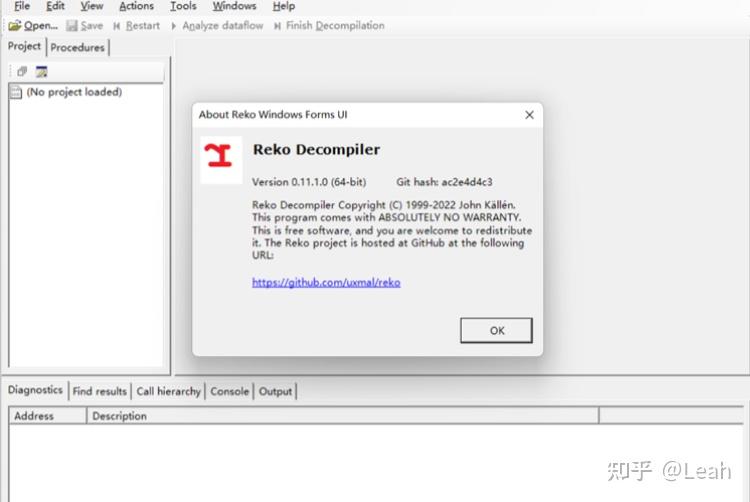Viewport: 750px width, 502px height.
Task: Click the Reko Decompiler heading
Action: point(317,149)
